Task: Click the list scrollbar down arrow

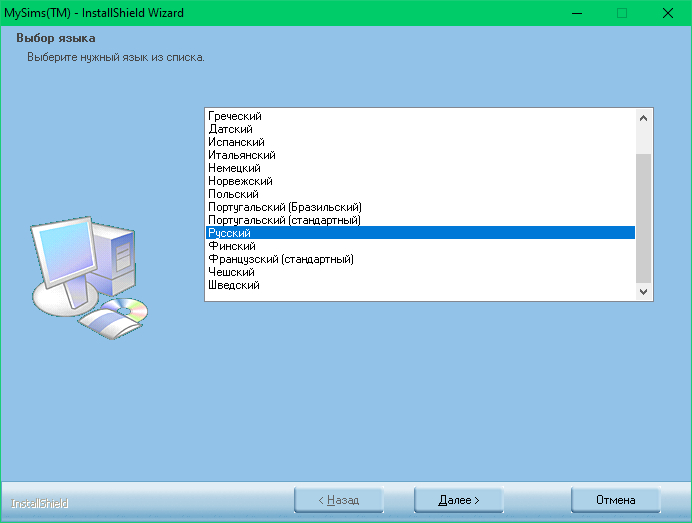Action: tap(643, 292)
